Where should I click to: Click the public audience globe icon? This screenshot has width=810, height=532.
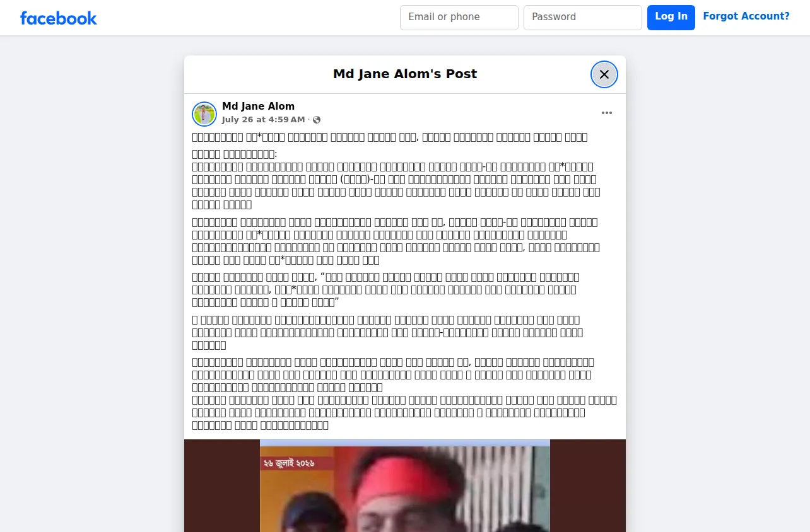tap(317, 120)
